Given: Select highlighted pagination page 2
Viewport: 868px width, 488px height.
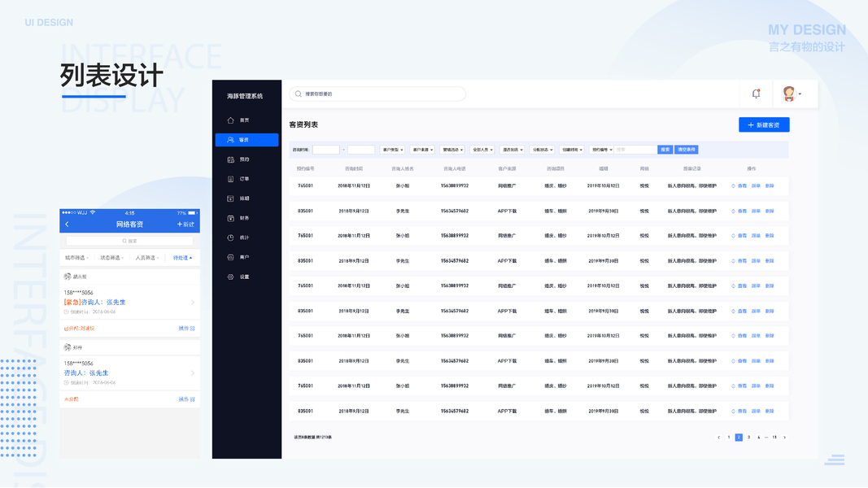Looking at the screenshot, I should (x=739, y=437).
